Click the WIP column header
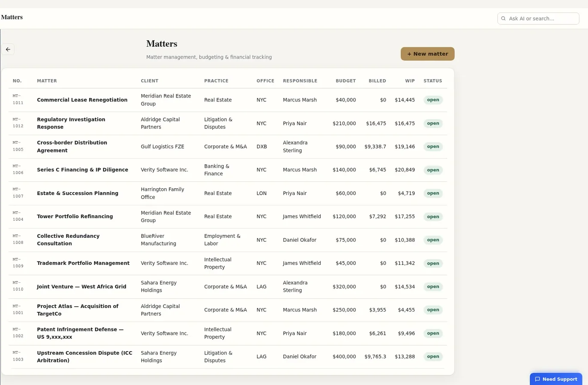The image size is (588, 385). pyautogui.click(x=410, y=81)
